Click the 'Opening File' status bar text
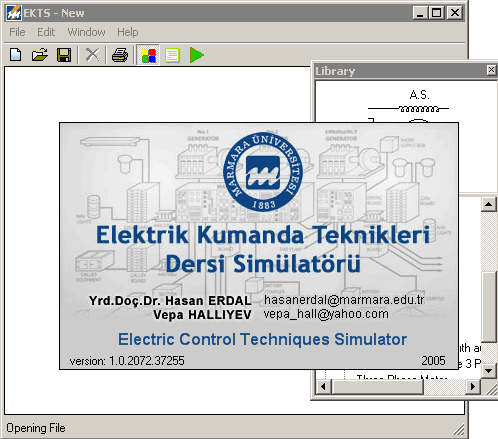This screenshot has width=498, height=439. [x=36, y=428]
